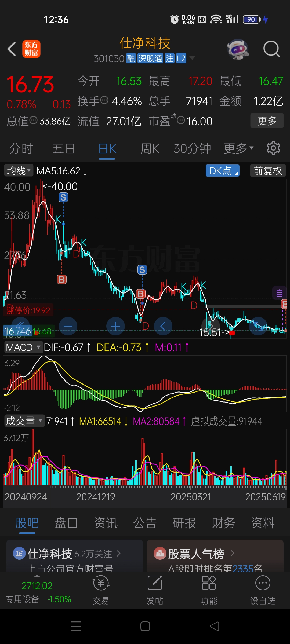Open the 均线 indicator dropdown

click(x=19, y=171)
